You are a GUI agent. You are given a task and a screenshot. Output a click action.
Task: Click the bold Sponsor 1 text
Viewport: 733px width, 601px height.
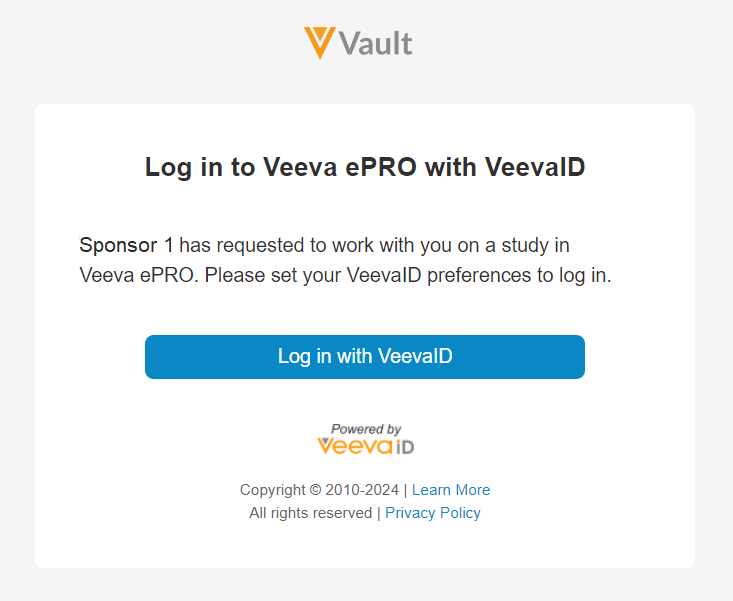[x=126, y=245]
